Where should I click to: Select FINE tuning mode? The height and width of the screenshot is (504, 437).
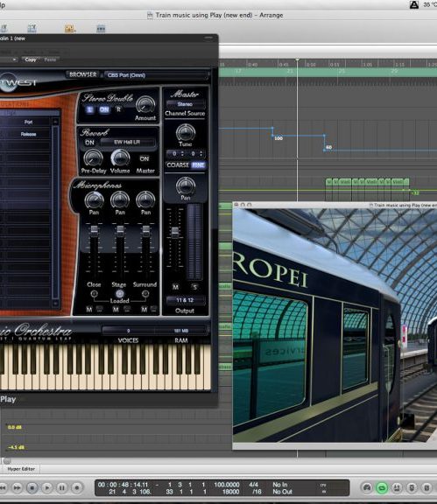[x=198, y=164]
